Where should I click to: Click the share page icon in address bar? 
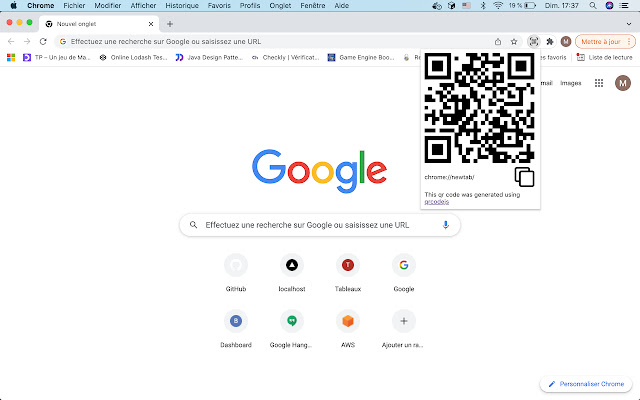(498, 42)
